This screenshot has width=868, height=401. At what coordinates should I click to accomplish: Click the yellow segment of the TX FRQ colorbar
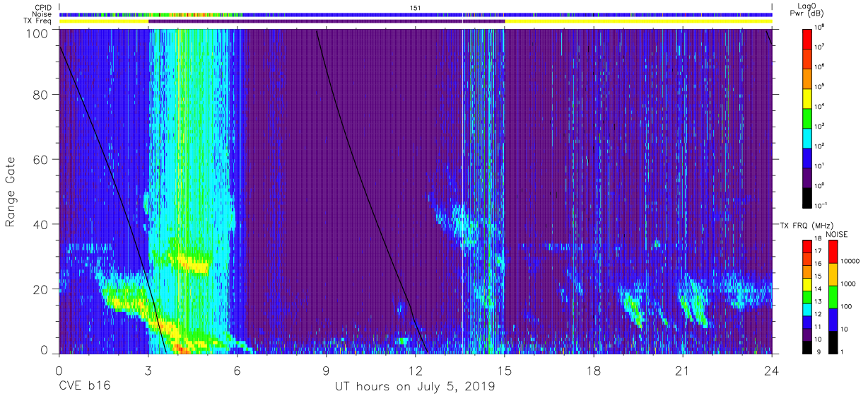tap(807, 284)
